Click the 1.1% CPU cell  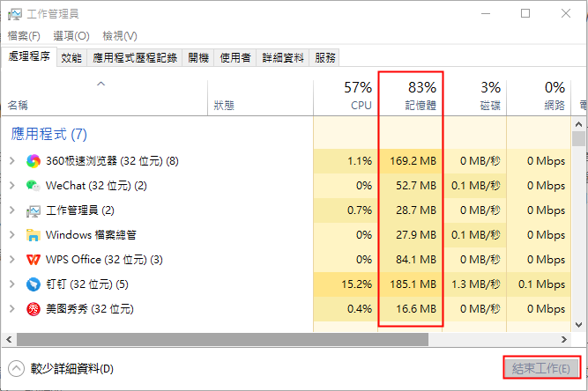pyautogui.click(x=346, y=161)
